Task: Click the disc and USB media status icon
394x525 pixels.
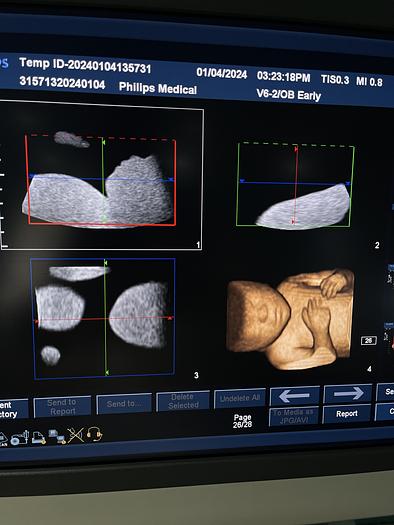Action: 19,438
